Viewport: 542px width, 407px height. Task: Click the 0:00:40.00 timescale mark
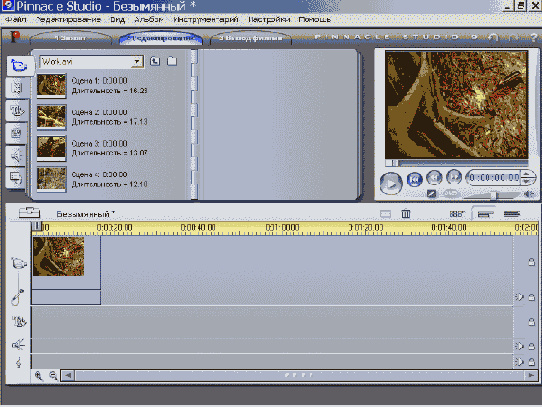click(198, 227)
